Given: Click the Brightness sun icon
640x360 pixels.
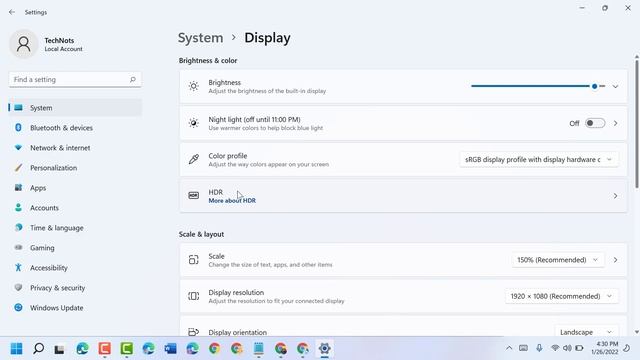Looking at the screenshot, I should [x=194, y=86].
